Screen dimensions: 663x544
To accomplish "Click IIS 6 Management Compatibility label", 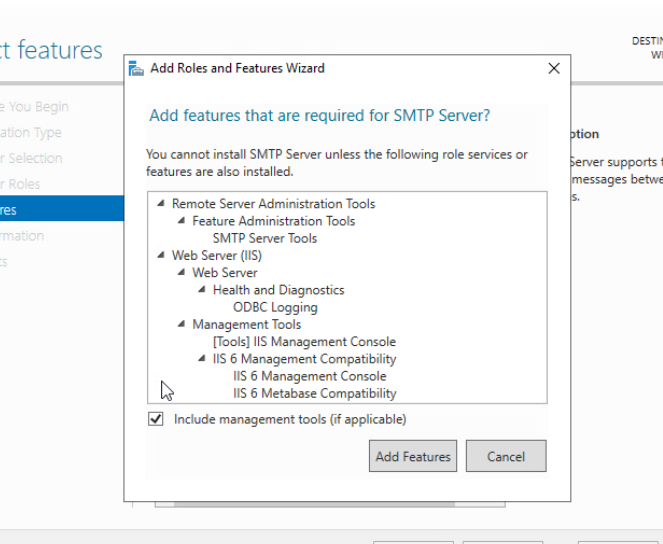I will pyautogui.click(x=304, y=359).
